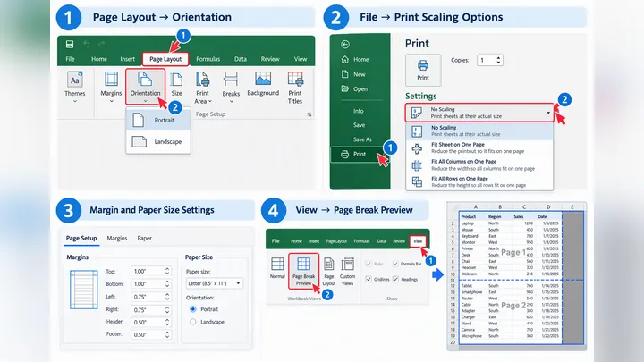Open the View tab in the small ribbon
This screenshot has width=644, height=362.
[418, 241]
